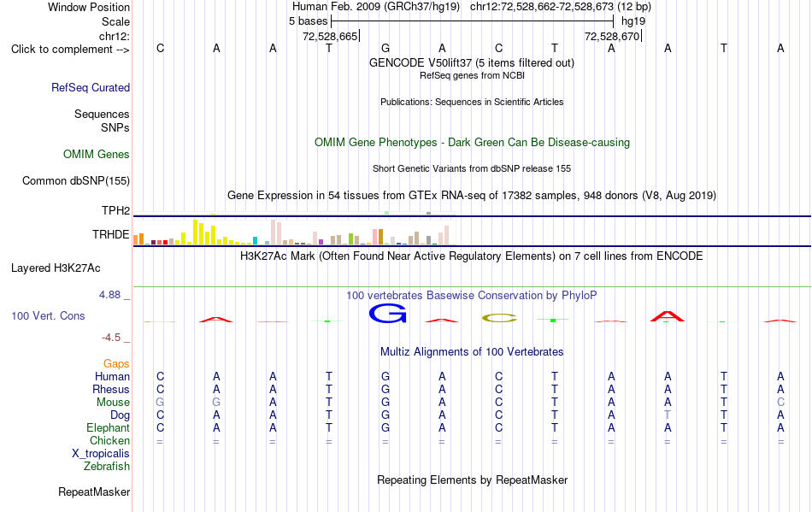Click the 72,528,665 position marker
The width and height of the screenshot is (812, 512).
click(331, 36)
